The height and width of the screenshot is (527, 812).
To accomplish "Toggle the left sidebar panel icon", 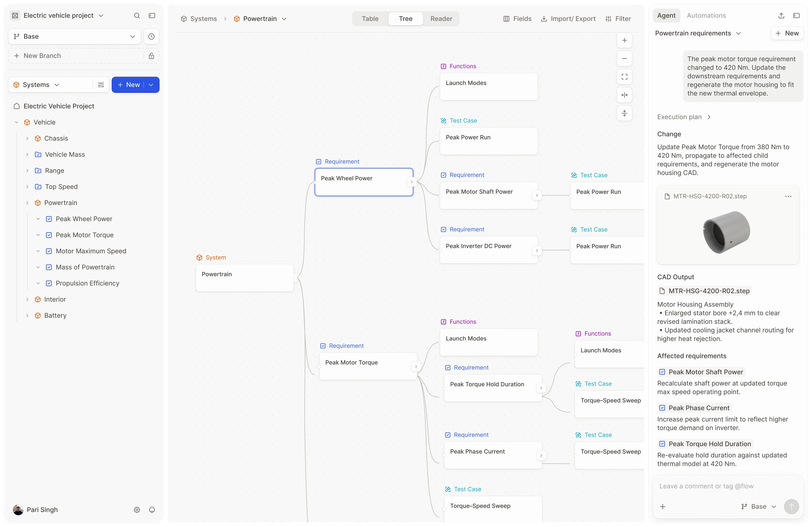I will (152, 16).
